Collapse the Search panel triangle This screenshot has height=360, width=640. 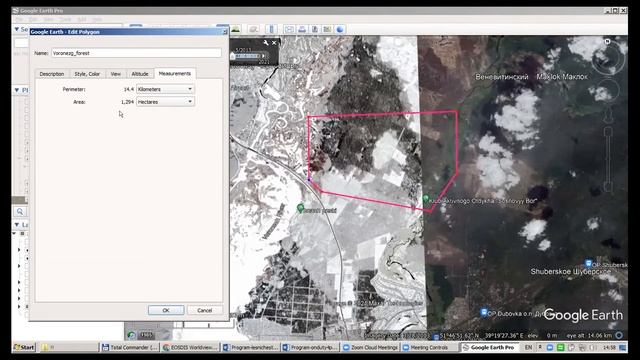point(17,29)
